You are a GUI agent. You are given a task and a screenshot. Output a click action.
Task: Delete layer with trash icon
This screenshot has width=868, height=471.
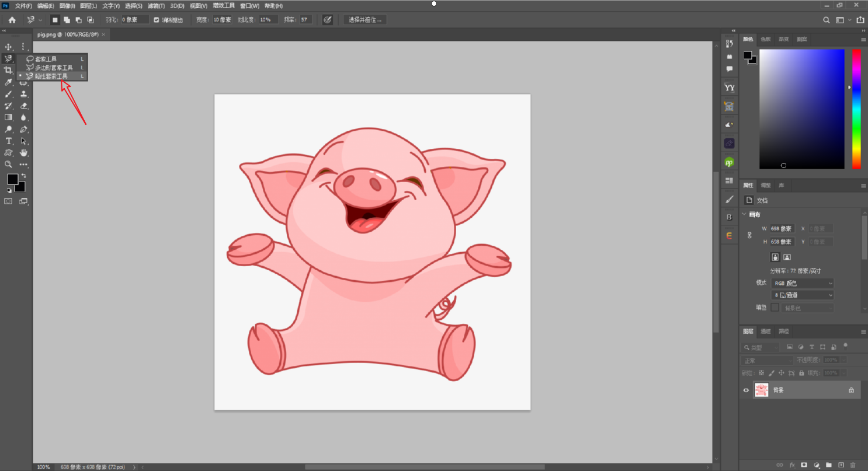tap(853, 465)
